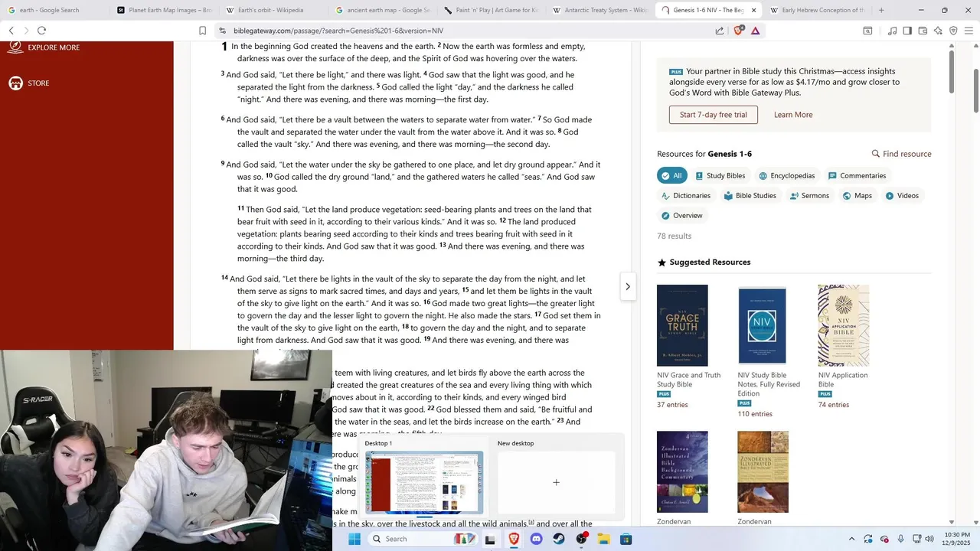Open Brave browser from the taskbar

tap(513, 539)
